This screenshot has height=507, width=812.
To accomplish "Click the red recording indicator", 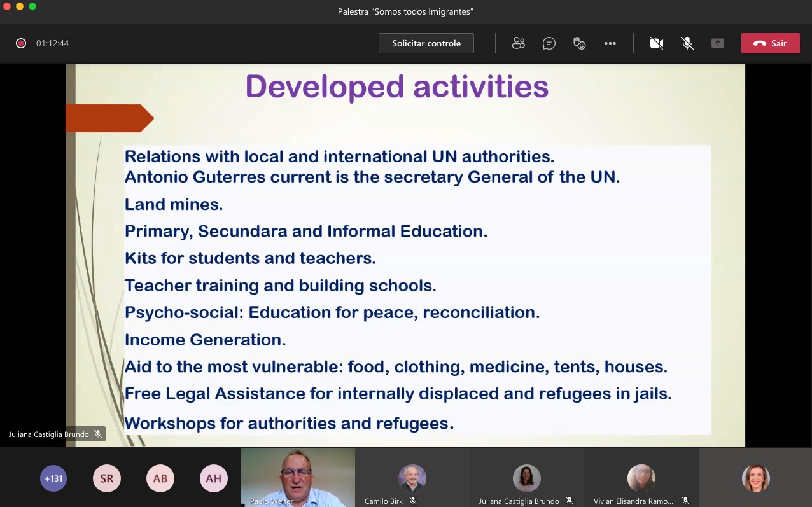I will click(x=21, y=43).
